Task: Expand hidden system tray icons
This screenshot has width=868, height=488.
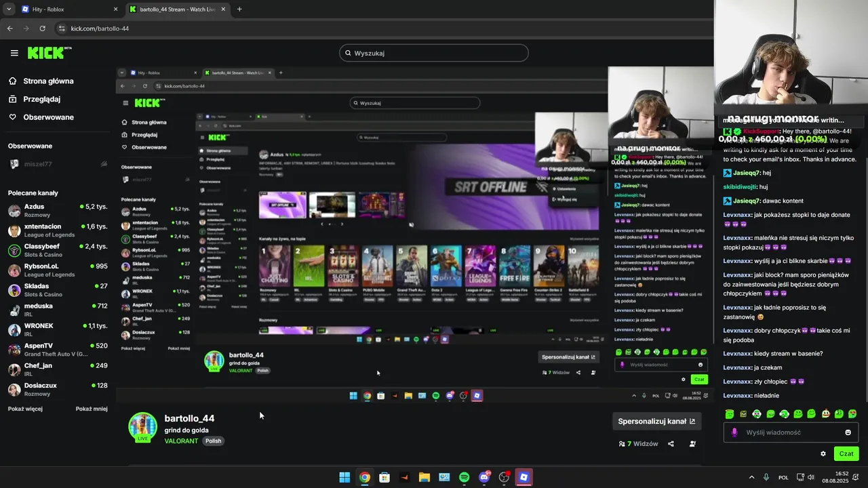Action: (x=751, y=477)
